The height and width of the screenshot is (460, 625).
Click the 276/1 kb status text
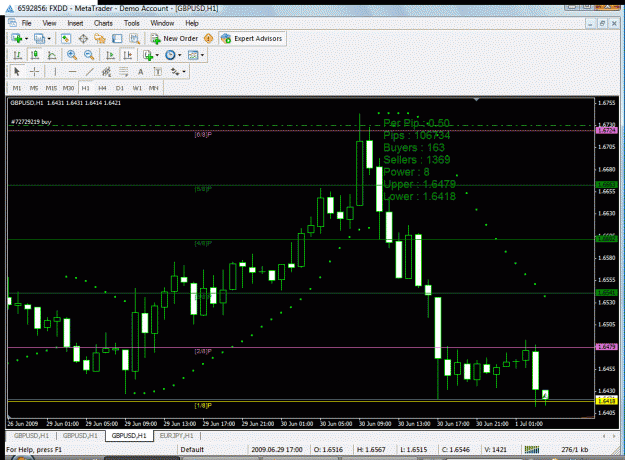pos(574,450)
